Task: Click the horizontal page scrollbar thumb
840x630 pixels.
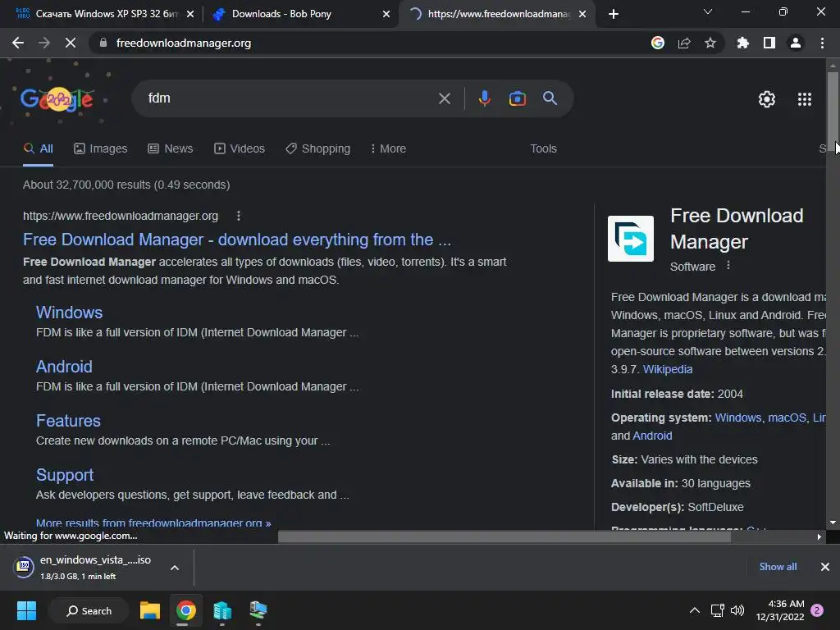Action: (x=504, y=536)
